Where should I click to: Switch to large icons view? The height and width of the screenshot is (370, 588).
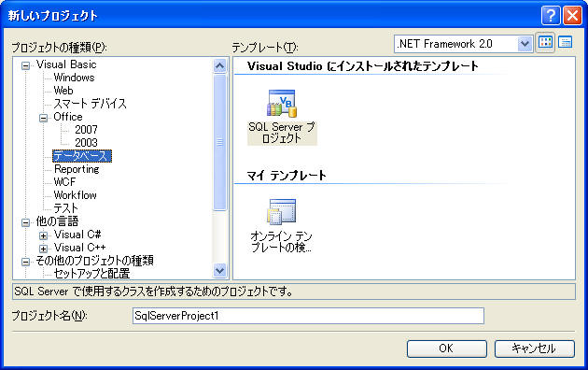[x=545, y=43]
